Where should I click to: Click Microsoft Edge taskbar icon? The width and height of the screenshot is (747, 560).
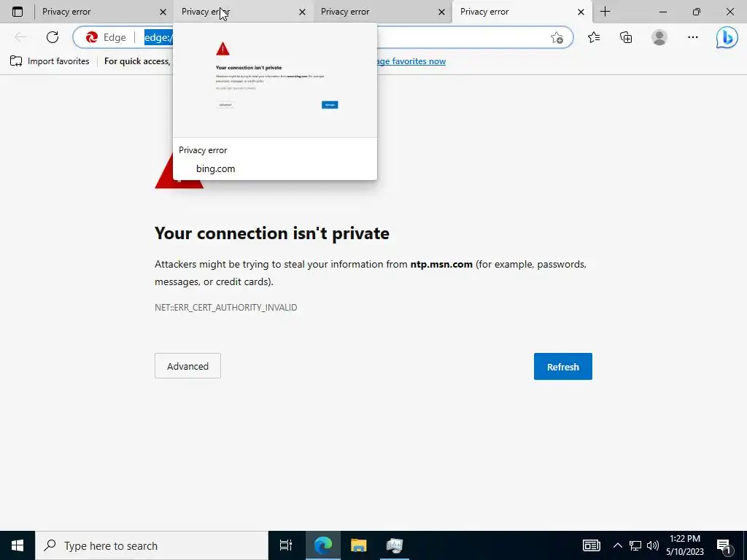coord(322,545)
